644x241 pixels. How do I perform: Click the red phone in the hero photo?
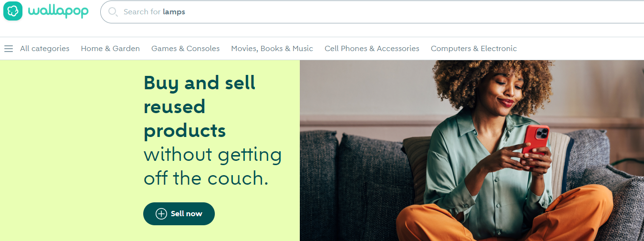[535, 140]
